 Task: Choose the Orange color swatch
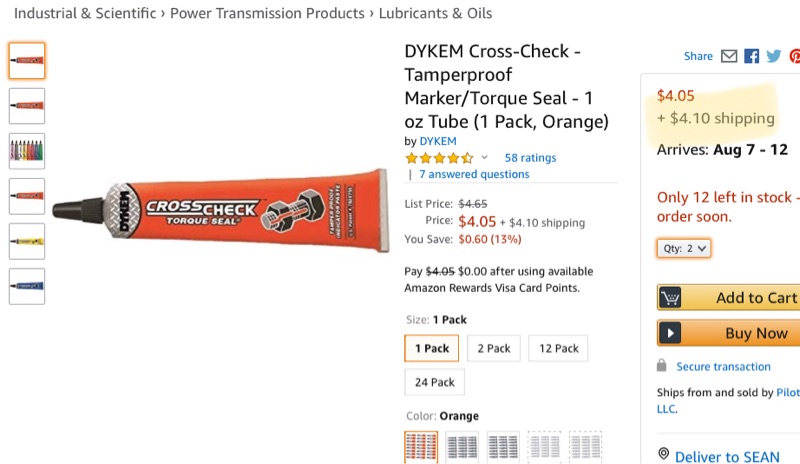421,447
